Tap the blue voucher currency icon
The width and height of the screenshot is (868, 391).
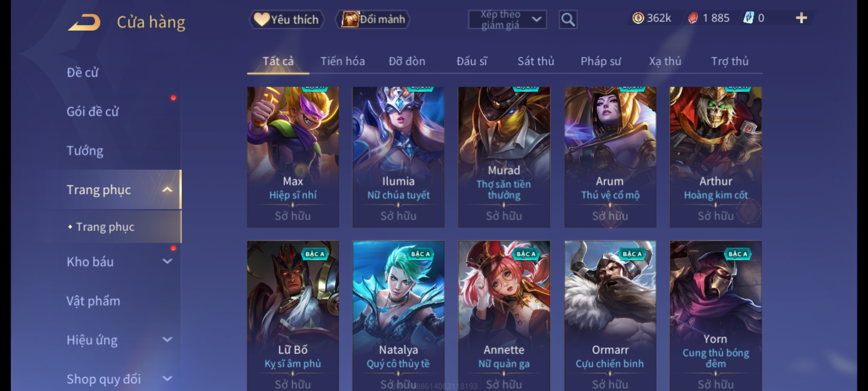click(x=748, y=18)
